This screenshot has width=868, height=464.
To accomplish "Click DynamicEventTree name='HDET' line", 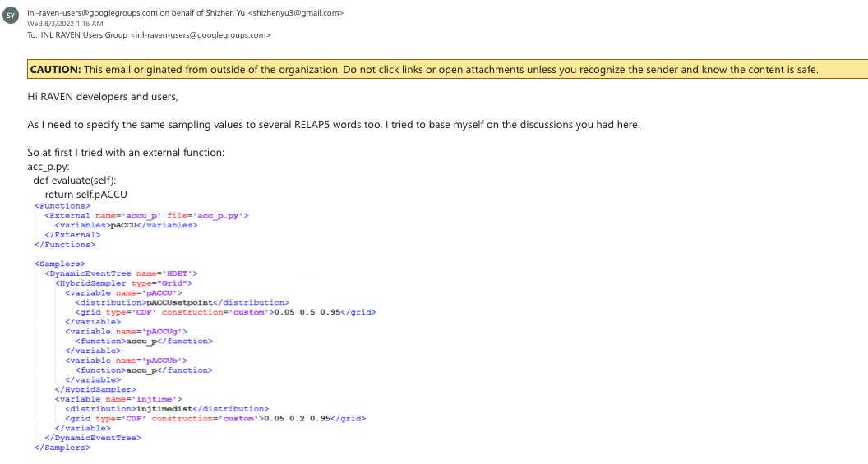I will click(121, 273).
